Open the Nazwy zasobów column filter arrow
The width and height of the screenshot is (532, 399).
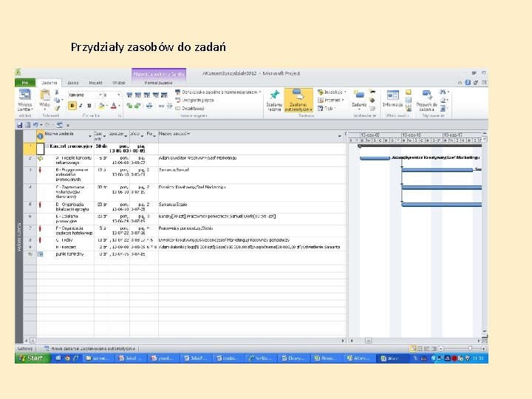(x=340, y=136)
